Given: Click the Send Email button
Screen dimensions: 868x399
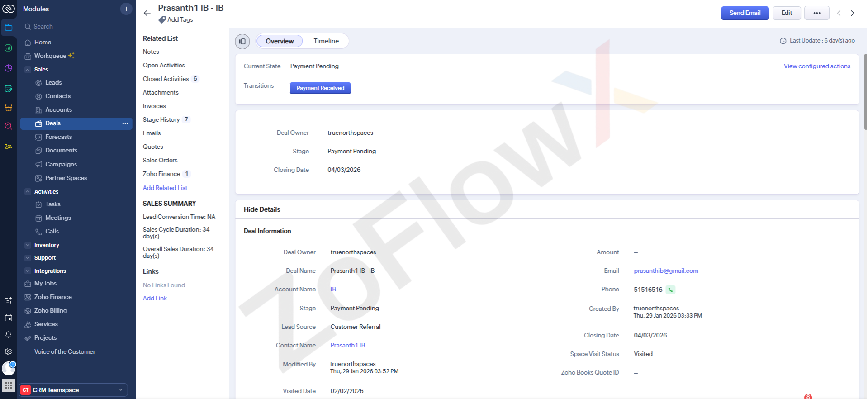Looking at the screenshot, I should (745, 13).
